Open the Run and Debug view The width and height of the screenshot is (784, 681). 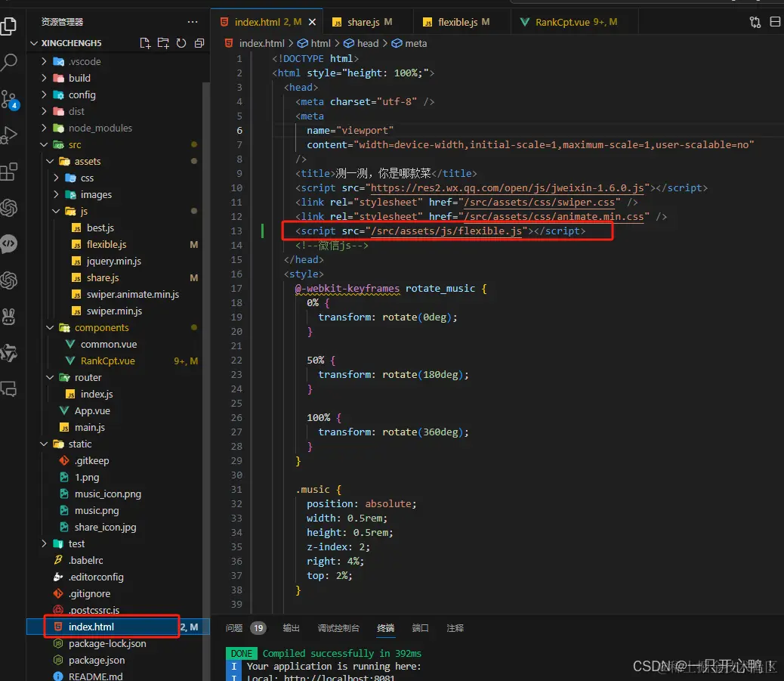click(x=9, y=135)
